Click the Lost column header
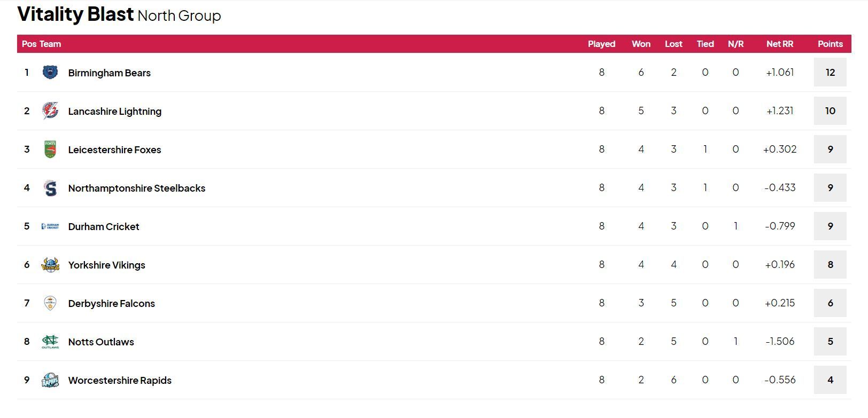Screen dimensions: 868x418 coord(673,44)
